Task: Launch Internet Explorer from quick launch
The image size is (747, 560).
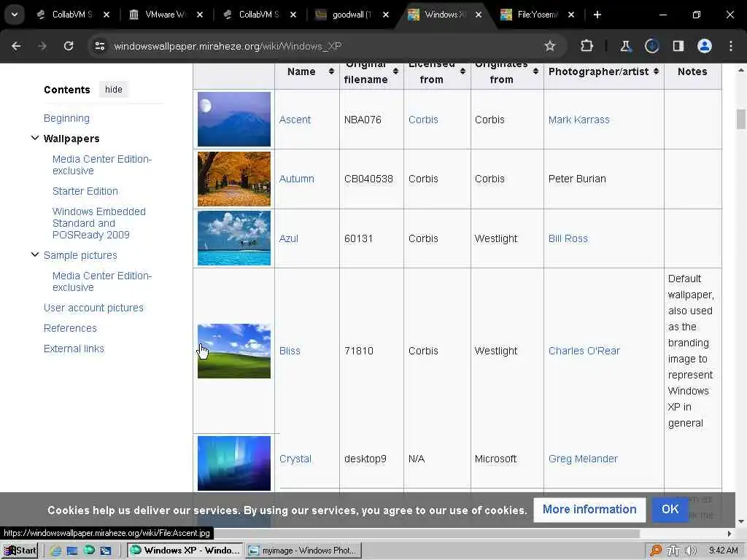Action: point(55,551)
